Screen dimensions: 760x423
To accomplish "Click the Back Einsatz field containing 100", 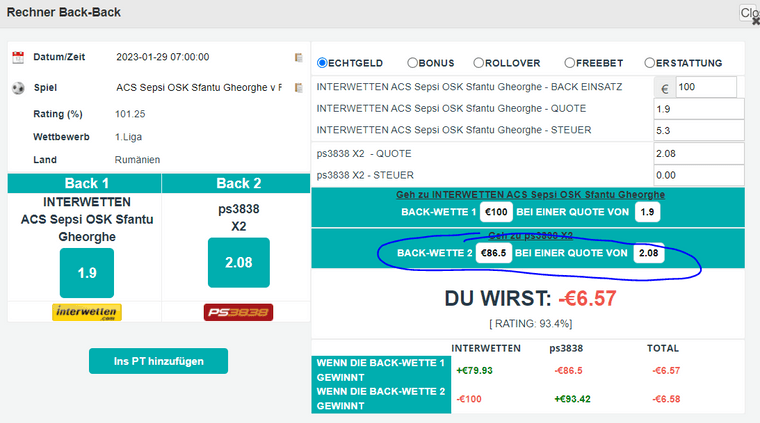I will coord(706,87).
